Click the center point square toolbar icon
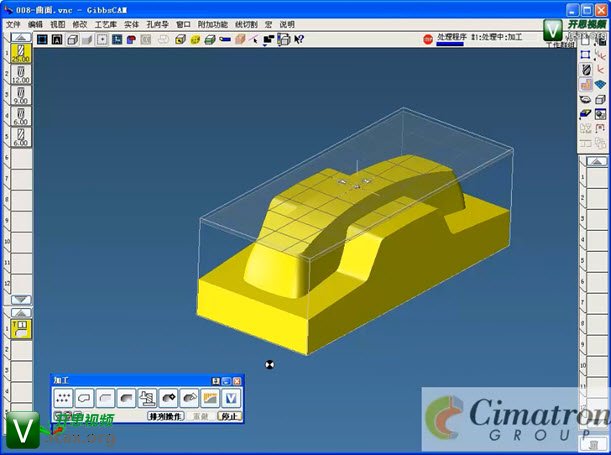The image size is (611, 455). coord(102,39)
